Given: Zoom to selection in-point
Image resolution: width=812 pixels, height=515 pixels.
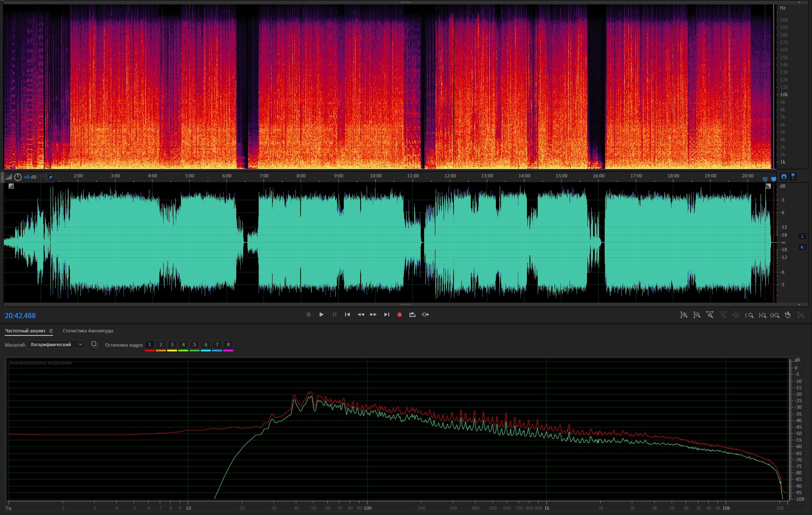Looking at the screenshot, I should [749, 315].
